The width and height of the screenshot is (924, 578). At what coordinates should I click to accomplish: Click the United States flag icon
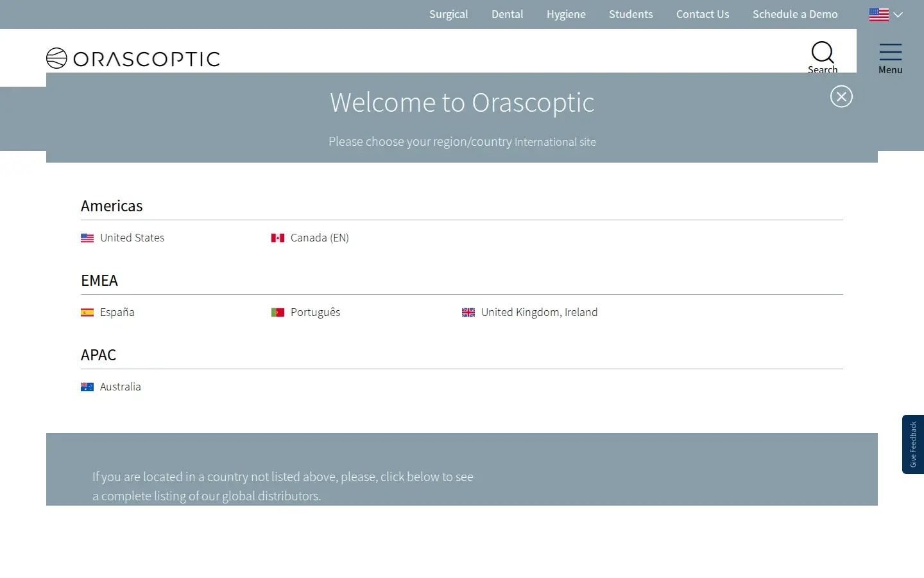coord(87,238)
